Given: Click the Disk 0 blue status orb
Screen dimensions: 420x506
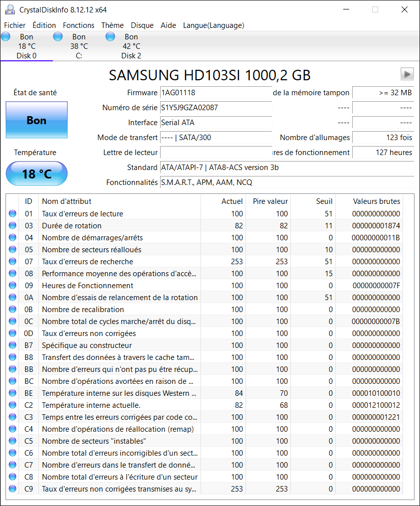Looking at the screenshot, I should click(6, 36).
